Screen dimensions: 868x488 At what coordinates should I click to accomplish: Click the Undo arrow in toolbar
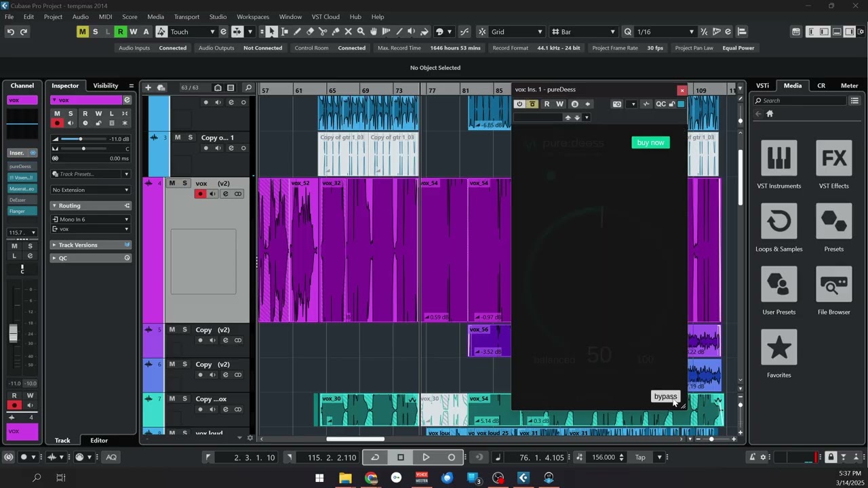[10, 32]
